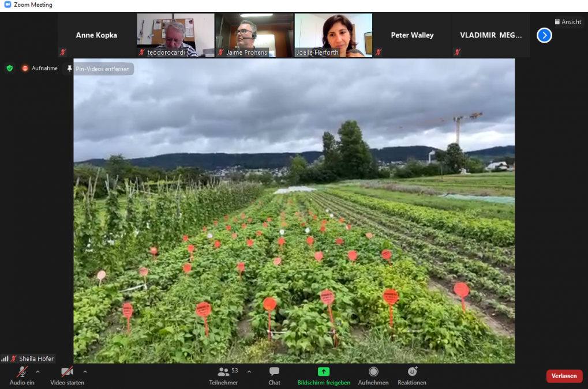Start recording with Aufnehmen icon

[x=373, y=372]
